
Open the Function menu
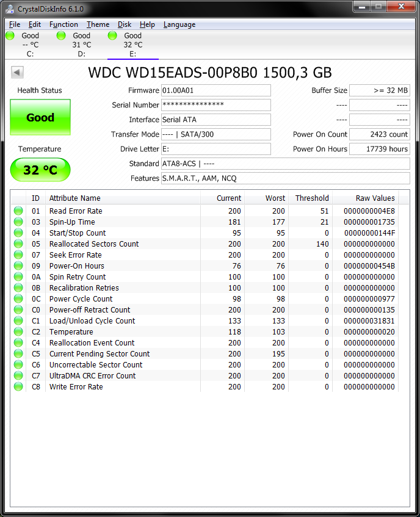point(63,24)
